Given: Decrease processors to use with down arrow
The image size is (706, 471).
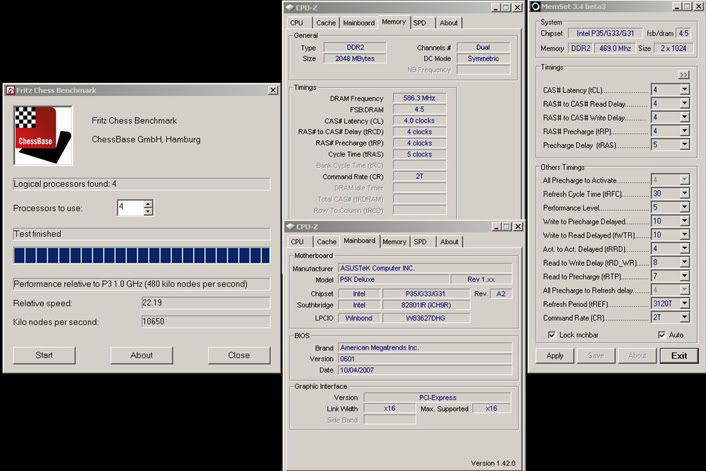Looking at the screenshot, I should pos(148,211).
